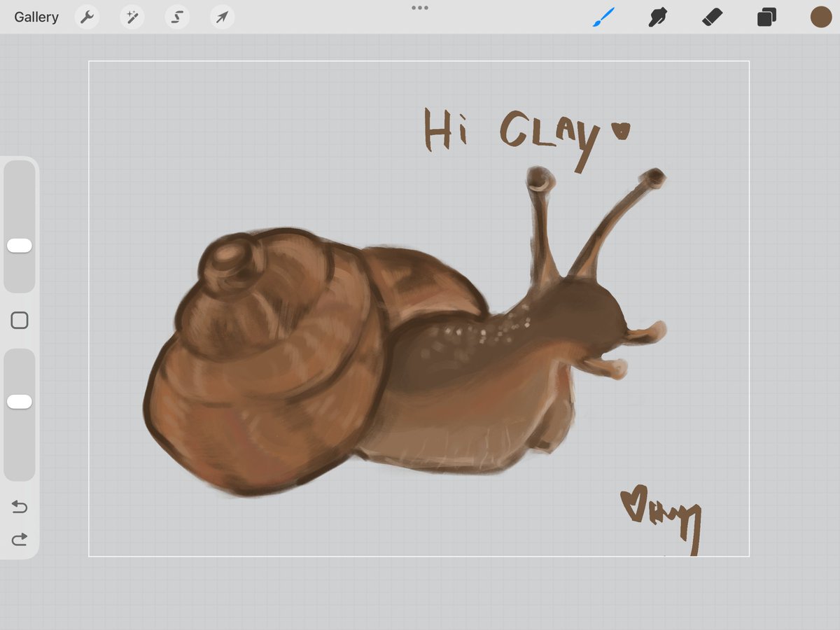This screenshot has width=840, height=630.
Task: Select the Smudge finger tool
Action: 657,17
